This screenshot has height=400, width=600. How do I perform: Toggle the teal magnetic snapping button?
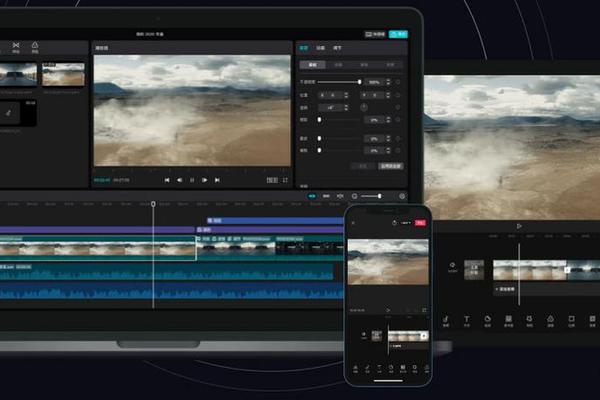[312, 196]
